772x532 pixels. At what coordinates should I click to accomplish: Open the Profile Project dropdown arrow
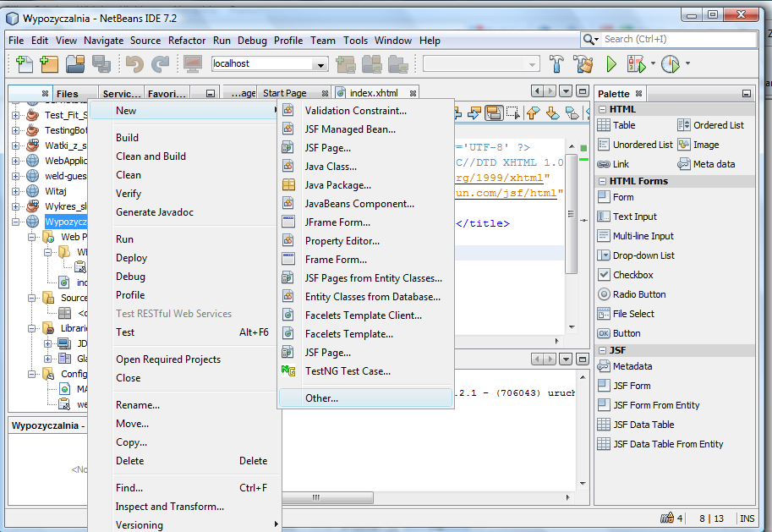[x=687, y=63]
